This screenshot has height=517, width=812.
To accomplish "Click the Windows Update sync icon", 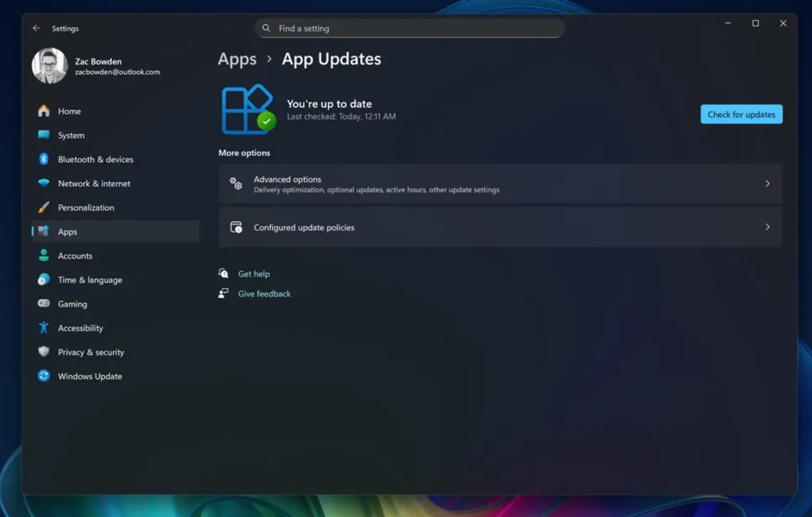I will click(x=44, y=376).
